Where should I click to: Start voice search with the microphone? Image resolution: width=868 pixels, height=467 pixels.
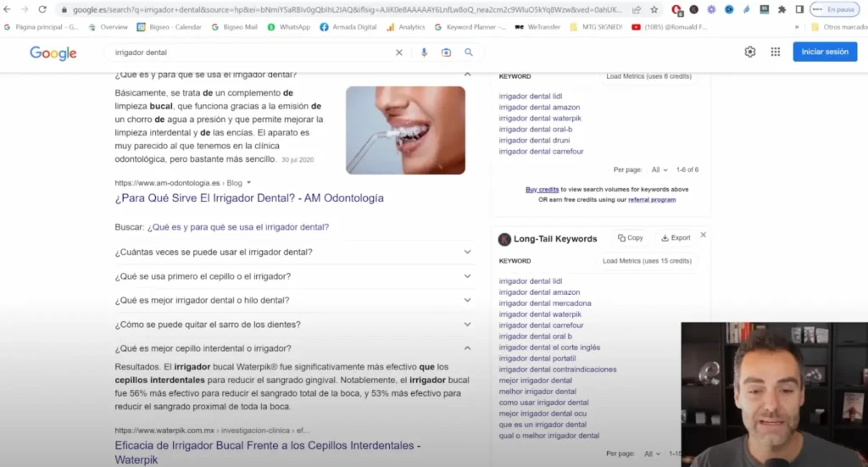pos(424,52)
